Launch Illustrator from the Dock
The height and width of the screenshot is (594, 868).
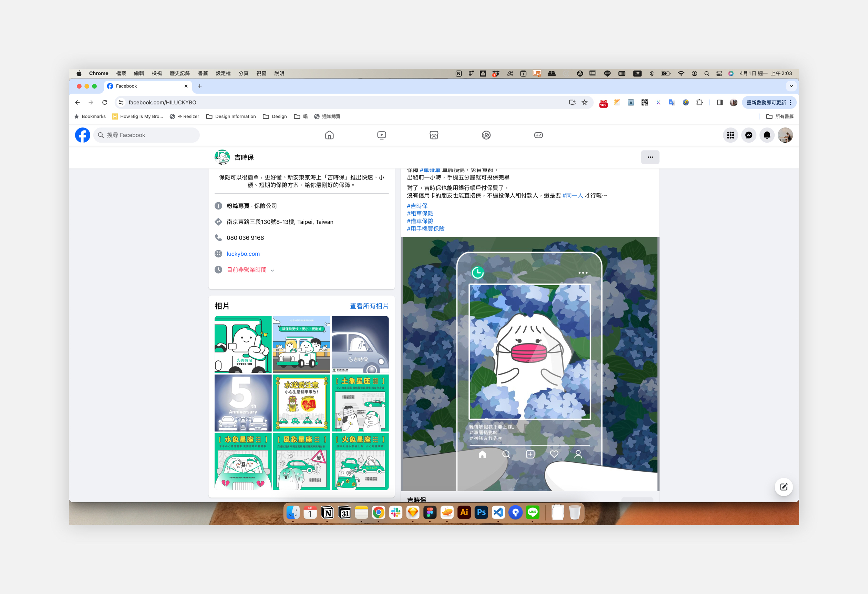(464, 513)
